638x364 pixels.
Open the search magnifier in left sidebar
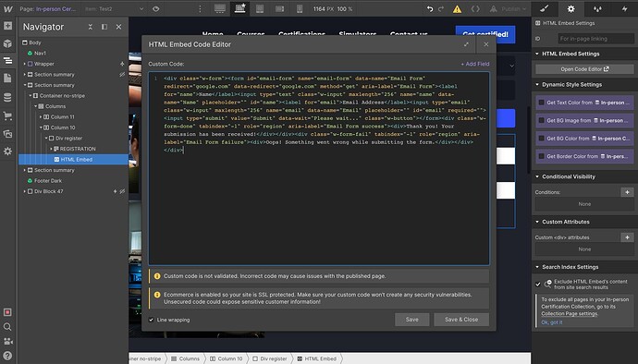pyautogui.click(x=7, y=326)
